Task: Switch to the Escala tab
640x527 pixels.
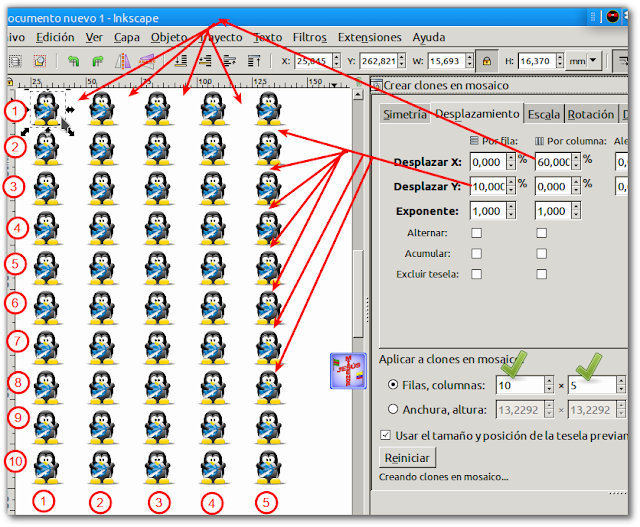Action: [x=544, y=114]
